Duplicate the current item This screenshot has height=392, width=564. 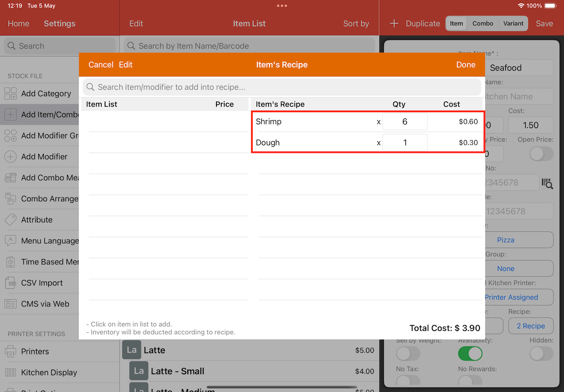[423, 23]
